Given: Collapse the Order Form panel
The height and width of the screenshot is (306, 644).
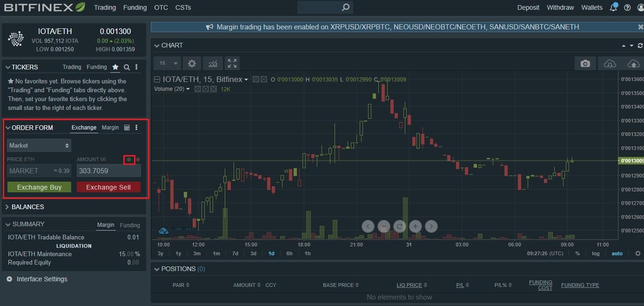Looking at the screenshot, I should [x=8, y=128].
